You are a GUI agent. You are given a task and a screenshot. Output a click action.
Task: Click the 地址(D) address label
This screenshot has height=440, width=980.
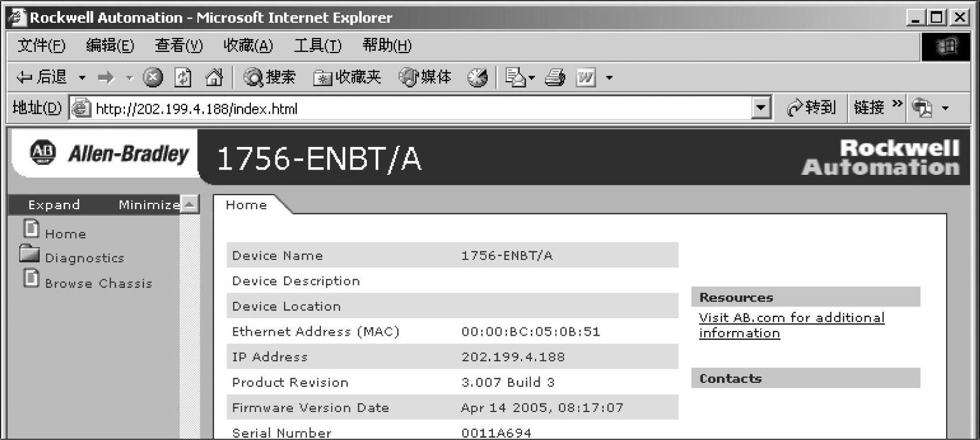coord(37,108)
